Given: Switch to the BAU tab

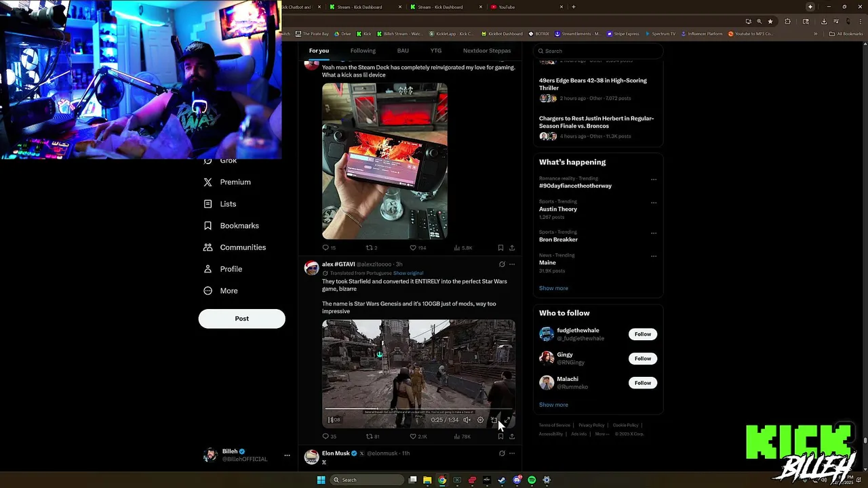Looking at the screenshot, I should tap(403, 51).
